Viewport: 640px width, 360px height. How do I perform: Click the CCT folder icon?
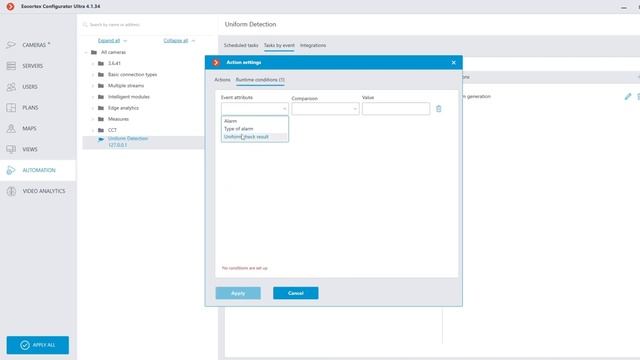coord(101,130)
